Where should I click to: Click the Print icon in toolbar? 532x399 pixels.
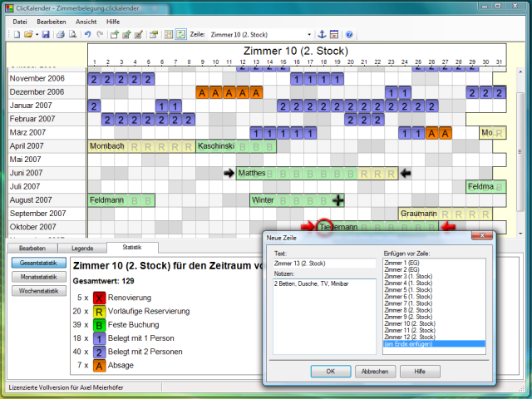point(60,35)
